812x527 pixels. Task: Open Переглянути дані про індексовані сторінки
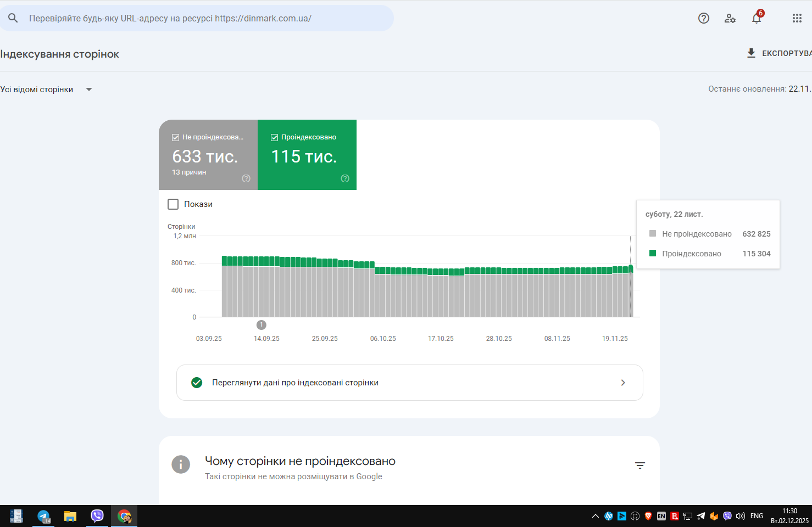pyautogui.click(x=410, y=383)
